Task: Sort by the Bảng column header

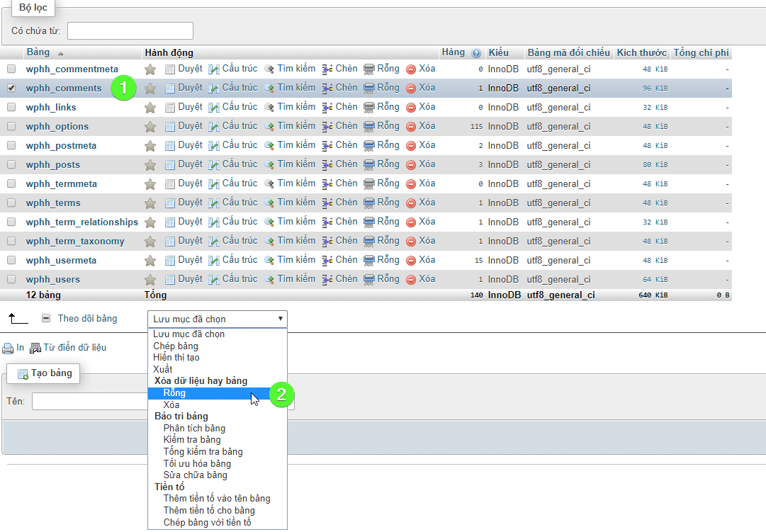Action: coord(38,53)
